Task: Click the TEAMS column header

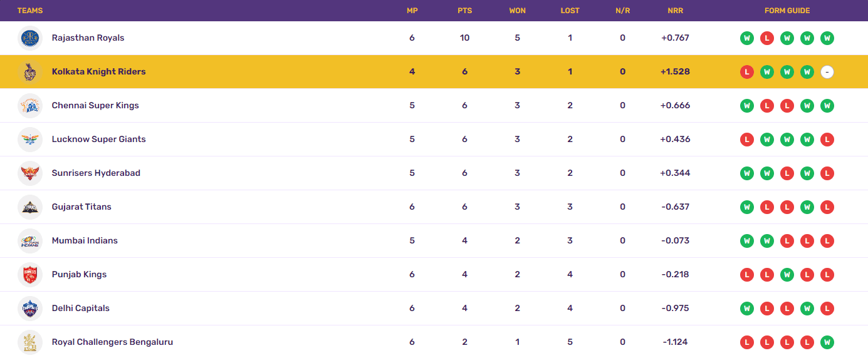Action: pyautogui.click(x=30, y=11)
